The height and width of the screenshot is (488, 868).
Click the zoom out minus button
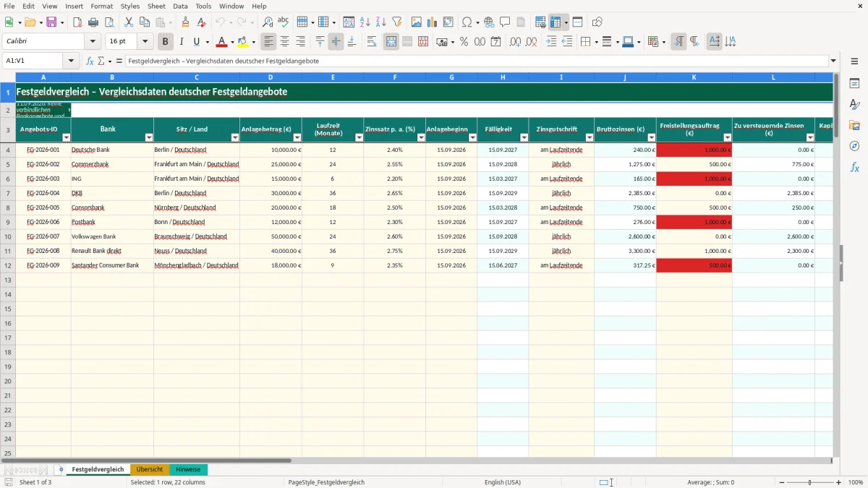click(x=780, y=482)
